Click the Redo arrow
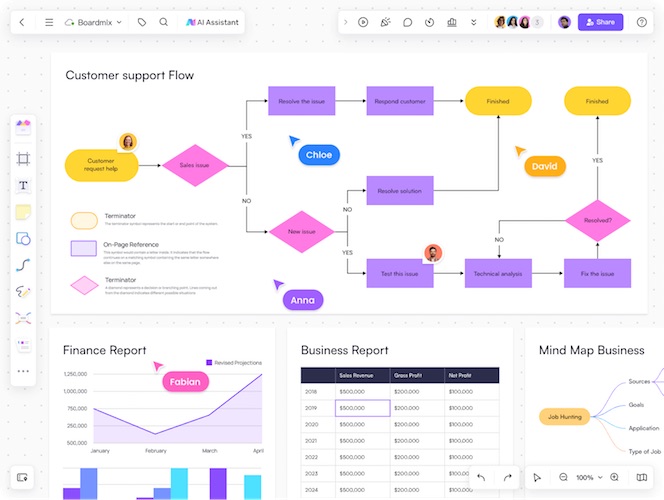This screenshot has height=500, width=664. 508,478
